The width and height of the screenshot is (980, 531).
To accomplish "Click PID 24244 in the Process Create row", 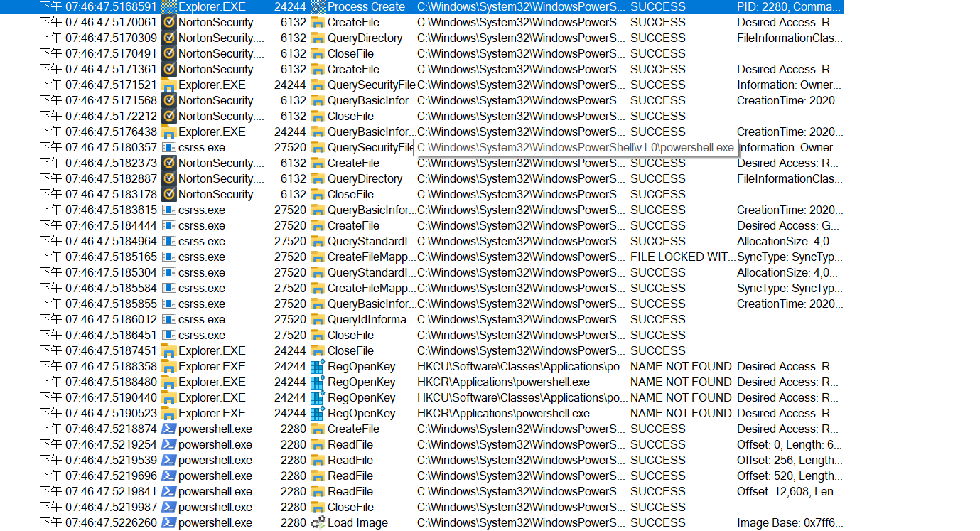I will pyautogui.click(x=290, y=7).
